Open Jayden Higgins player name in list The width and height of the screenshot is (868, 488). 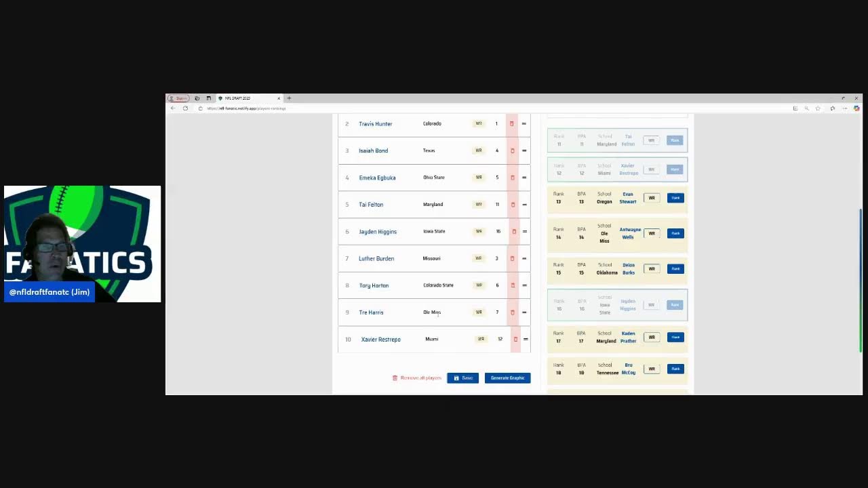(x=378, y=232)
